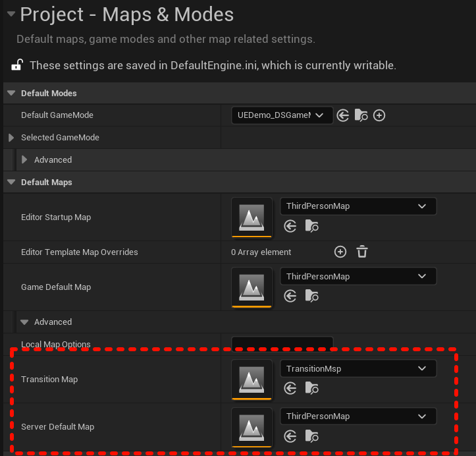
Task: Browse to Default GameMode in Content Browser
Action: (361, 115)
